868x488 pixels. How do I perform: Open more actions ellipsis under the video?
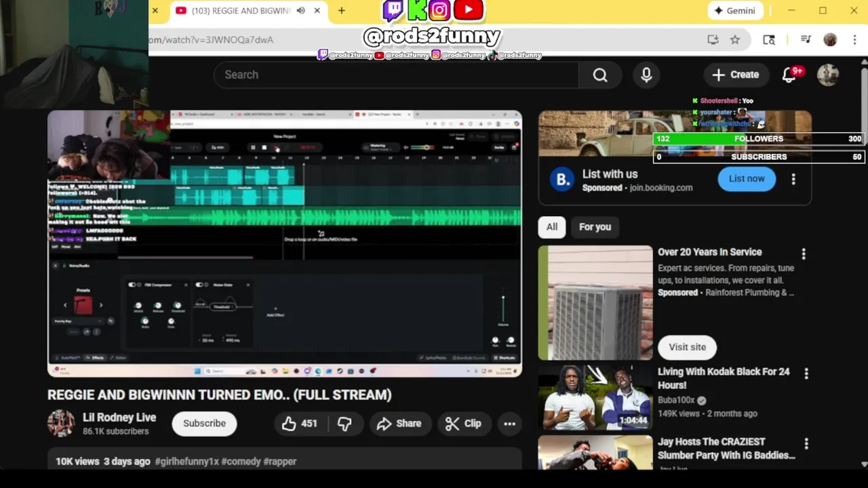(x=509, y=424)
